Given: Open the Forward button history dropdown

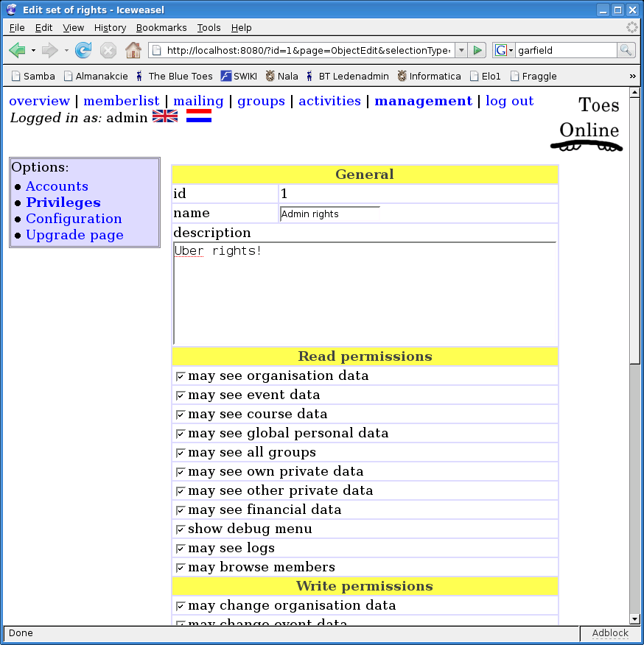Looking at the screenshot, I should click(x=66, y=51).
